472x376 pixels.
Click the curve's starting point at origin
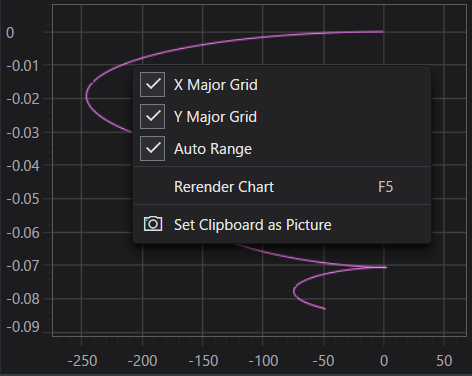pyautogui.click(x=382, y=32)
